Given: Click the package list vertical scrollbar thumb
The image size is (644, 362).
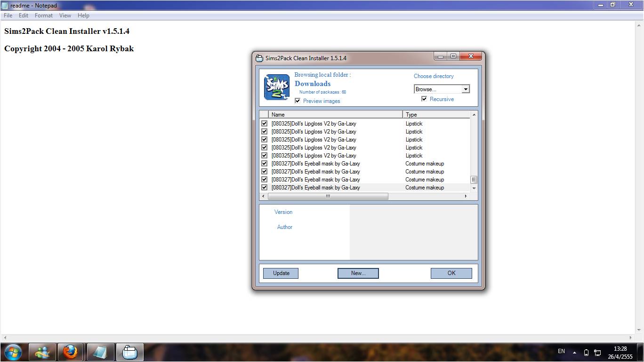Looking at the screenshot, I should point(474,180).
